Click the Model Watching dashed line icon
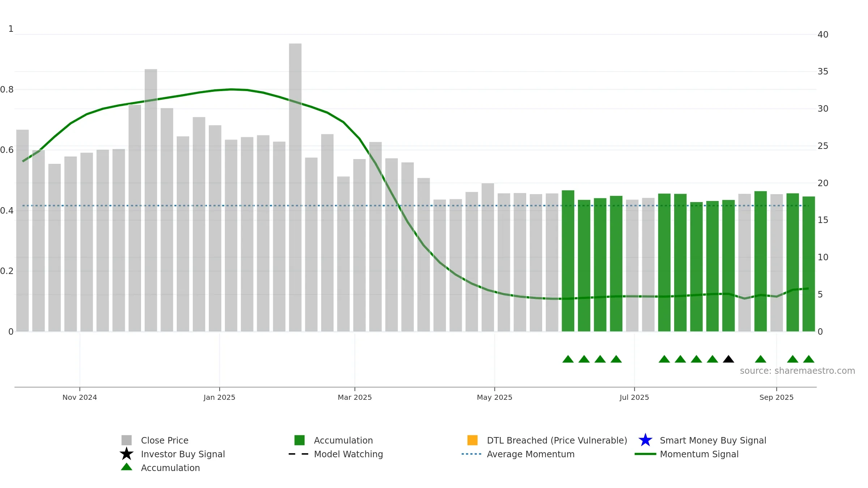Image resolution: width=868 pixels, height=488 pixels. pos(298,454)
